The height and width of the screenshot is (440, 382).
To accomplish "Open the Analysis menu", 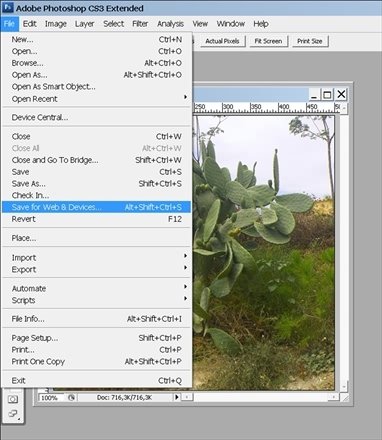I will [170, 24].
